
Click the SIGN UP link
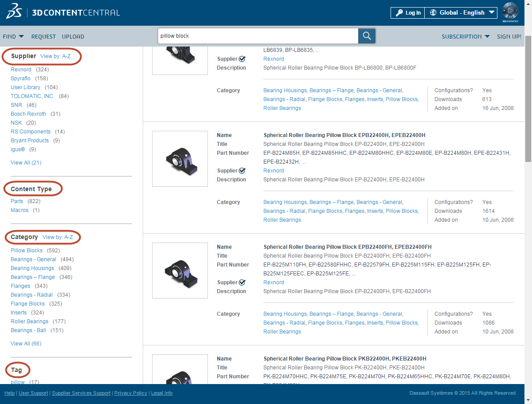509,36
